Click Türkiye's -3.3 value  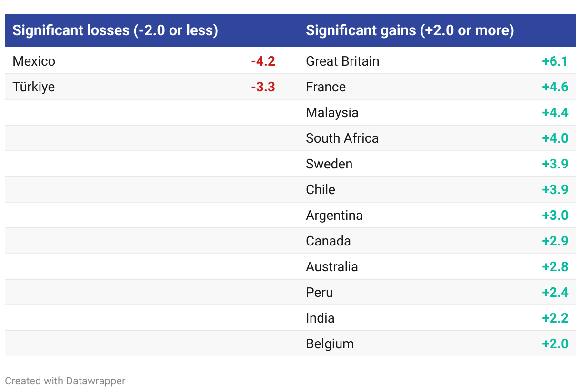coord(263,87)
